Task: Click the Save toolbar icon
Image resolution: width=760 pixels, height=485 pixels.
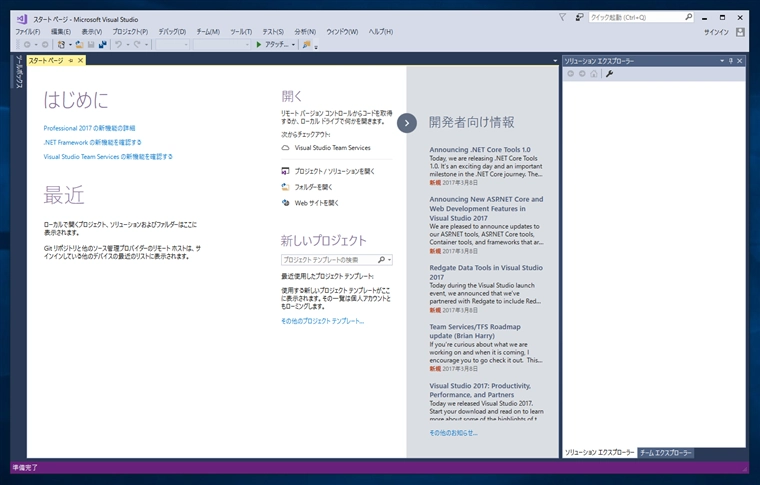Action: [x=91, y=45]
